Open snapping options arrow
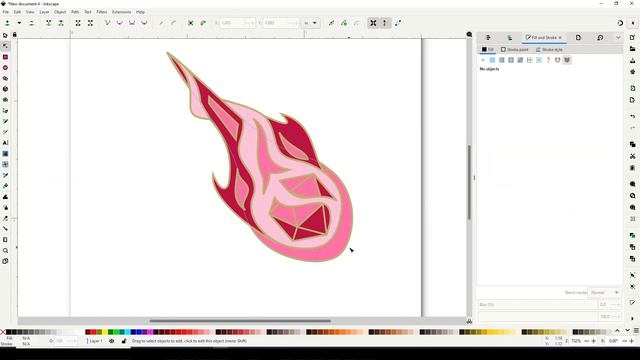This screenshot has height=360, width=640. coord(633,23)
